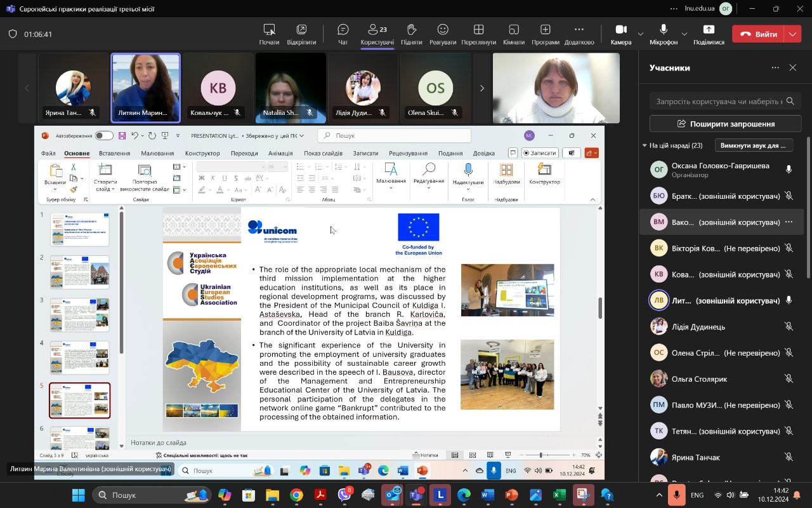
Task: Toggle Автозбереження switch in PowerPoint
Action: click(104, 135)
